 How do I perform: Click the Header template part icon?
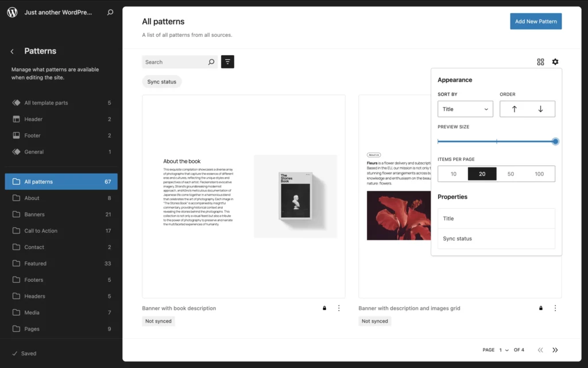pos(16,119)
